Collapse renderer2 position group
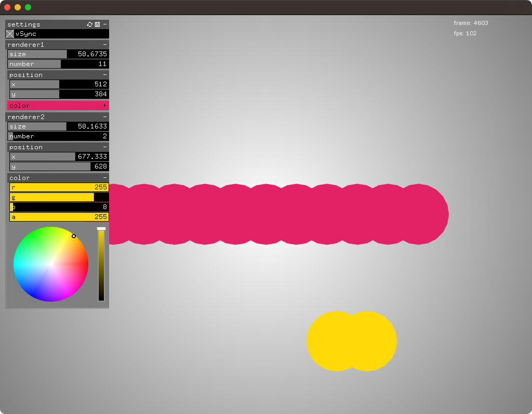The height and width of the screenshot is (414, 532). 104,147
